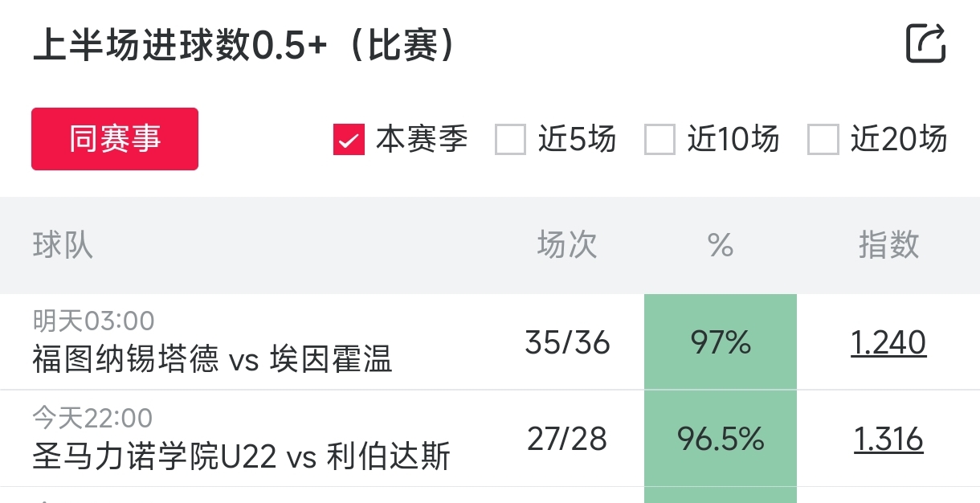Select the 35/36 match count
This screenshot has height=503, width=980.
click(x=567, y=343)
